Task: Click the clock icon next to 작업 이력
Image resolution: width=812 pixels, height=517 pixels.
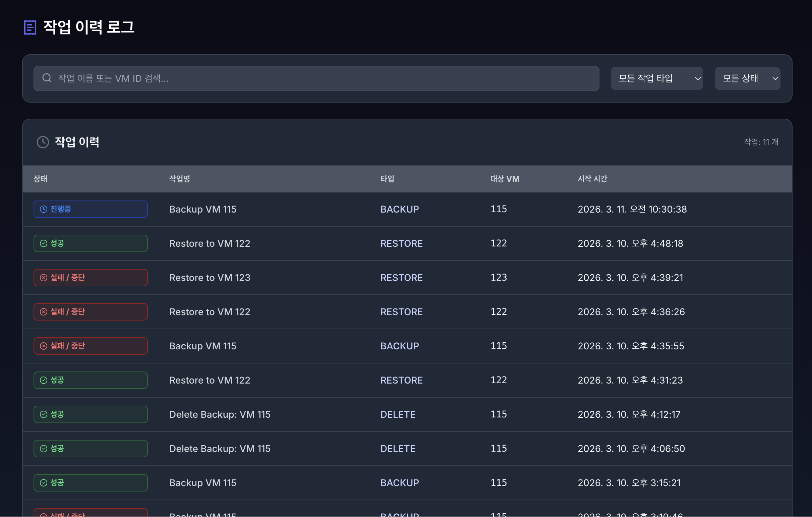Action: (x=43, y=142)
